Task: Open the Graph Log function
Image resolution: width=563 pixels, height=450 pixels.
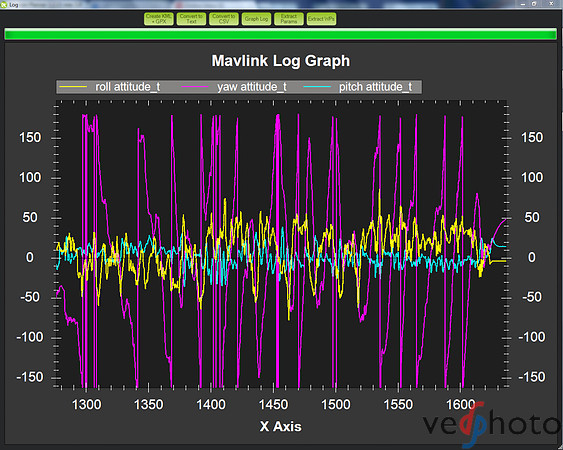Action: click(256, 19)
